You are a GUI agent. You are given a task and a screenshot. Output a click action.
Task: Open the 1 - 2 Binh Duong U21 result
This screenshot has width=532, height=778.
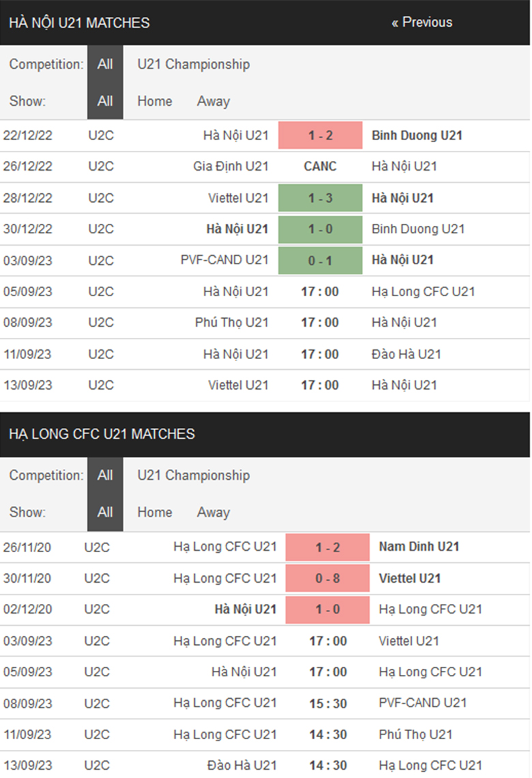321,135
